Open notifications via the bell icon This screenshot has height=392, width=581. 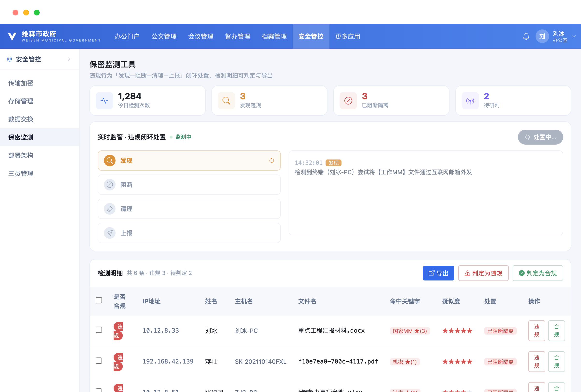click(526, 36)
